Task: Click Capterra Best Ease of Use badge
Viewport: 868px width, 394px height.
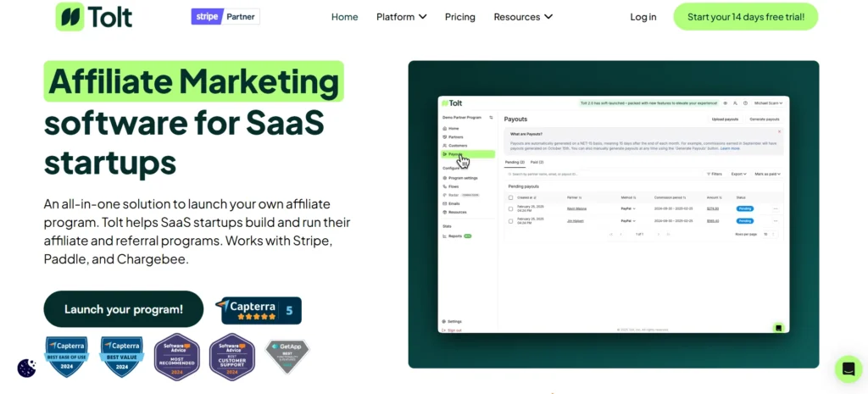Action: [x=66, y=357]
